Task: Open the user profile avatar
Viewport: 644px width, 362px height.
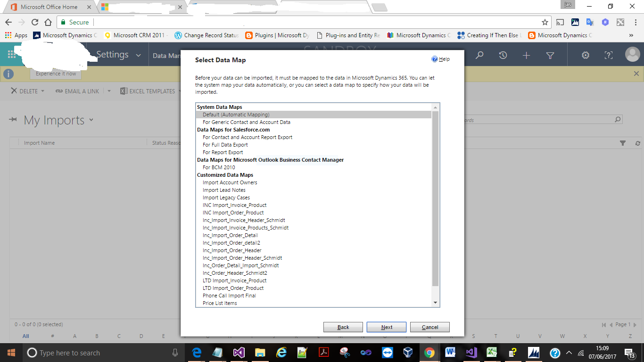Action: (632, 55)
